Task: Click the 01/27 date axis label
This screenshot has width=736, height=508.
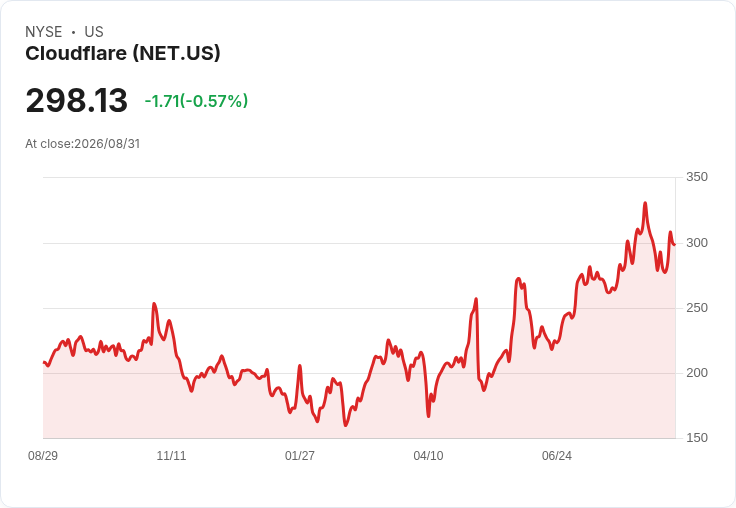Action: click(x=299, y=455)
